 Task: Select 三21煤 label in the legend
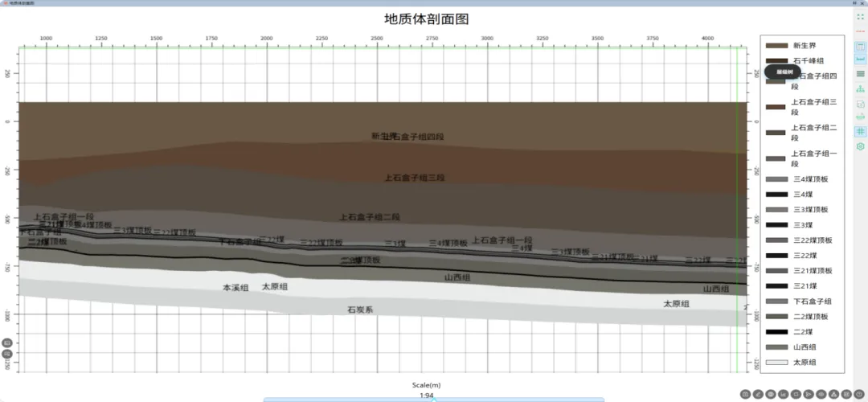coord(805,285)
